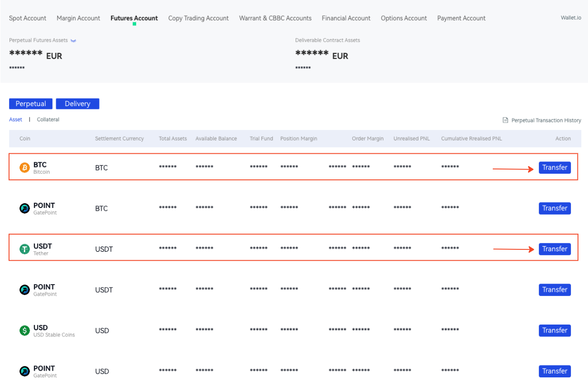
Task: Click the Order Margin column header
Action: point(368,138)
